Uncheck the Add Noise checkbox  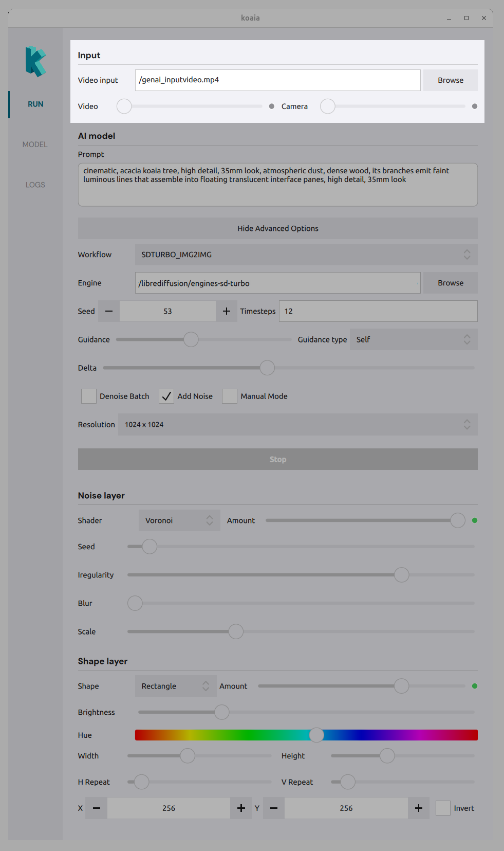coord(166,396)
